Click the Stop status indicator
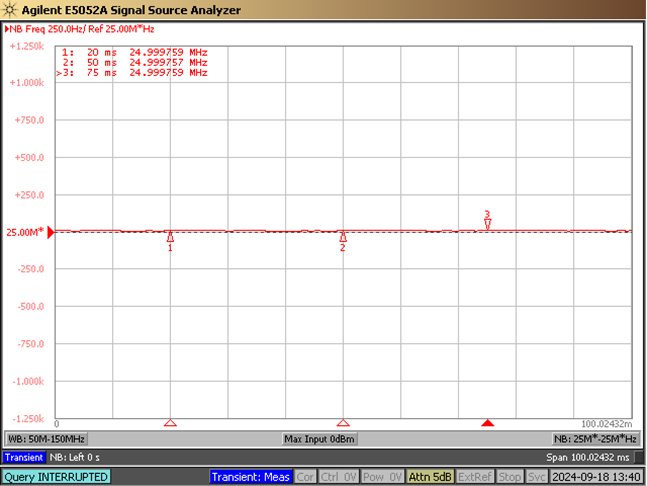 click(510, 477)
